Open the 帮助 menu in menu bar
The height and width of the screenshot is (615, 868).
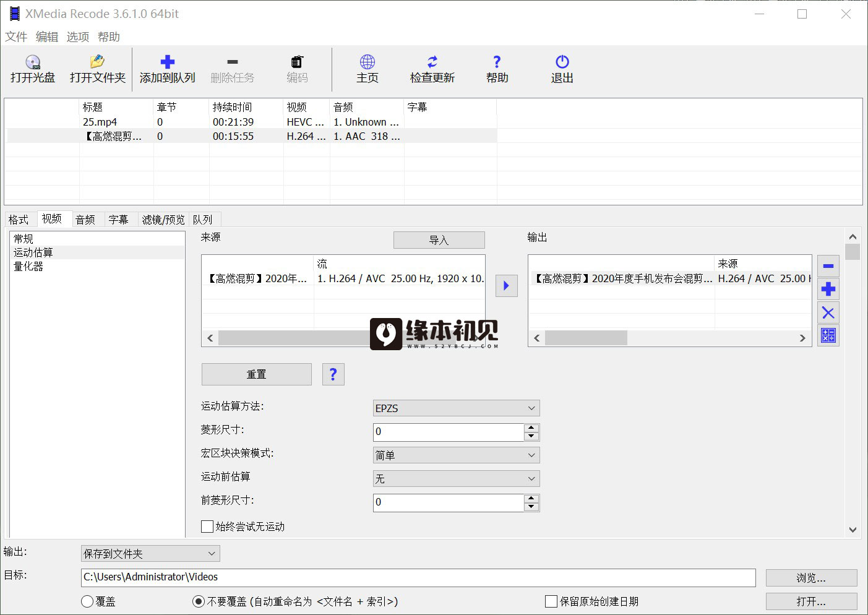[x=109, y=37]
